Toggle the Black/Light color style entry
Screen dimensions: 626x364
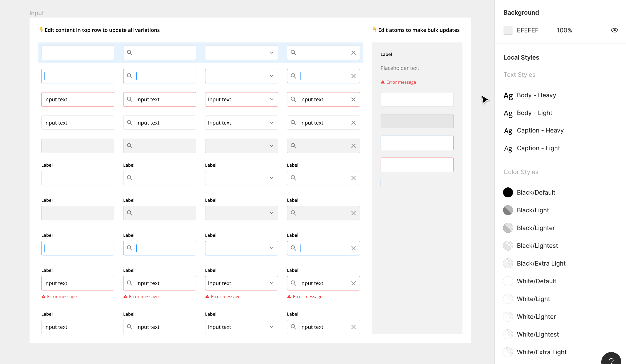(x=532, y=210)
